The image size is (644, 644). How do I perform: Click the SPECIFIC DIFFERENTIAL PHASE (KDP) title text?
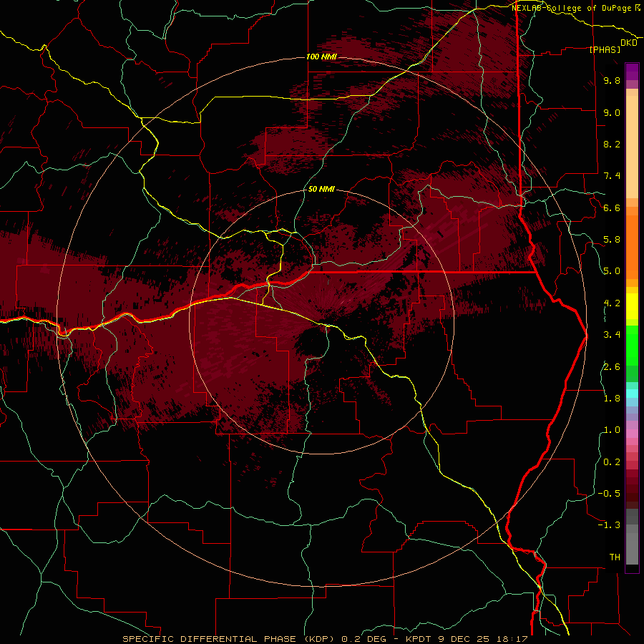click(x=230, y=639)
